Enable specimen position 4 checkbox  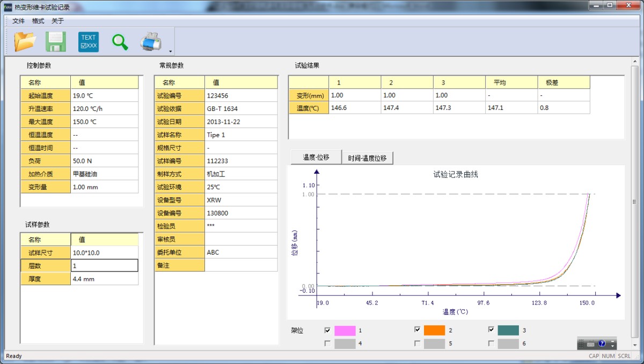[328, 343]
